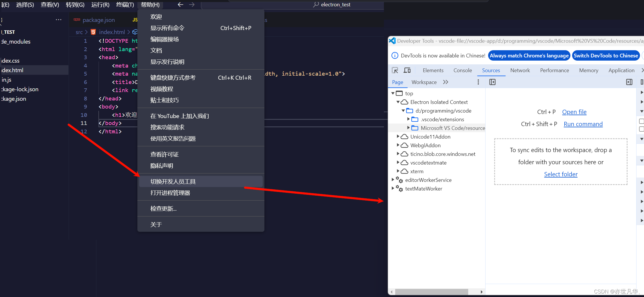This screenshot has width=644, height=297.
Task: Click the forward navigation arrow in VS Code
Action: click(192, 5)
